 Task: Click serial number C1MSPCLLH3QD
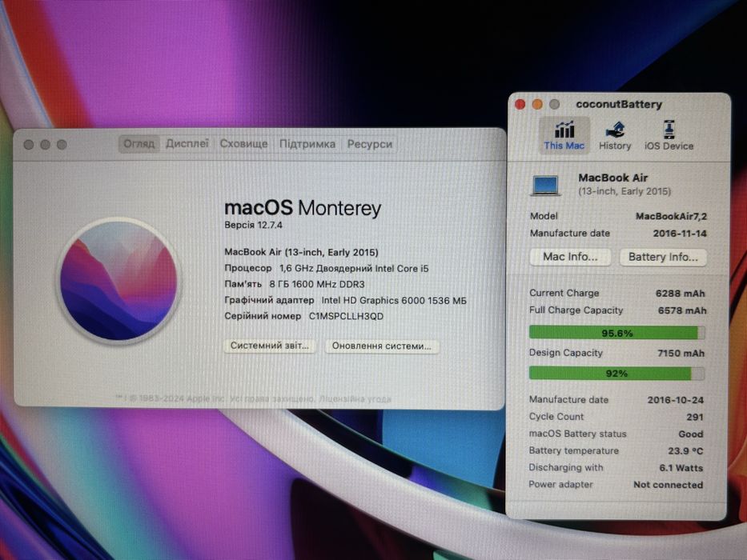point(347,316)
